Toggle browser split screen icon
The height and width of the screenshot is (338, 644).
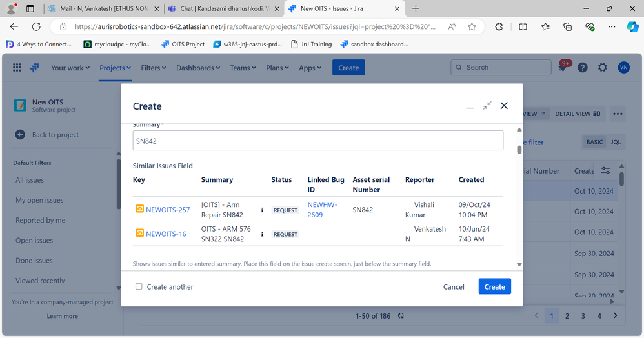[x=523, y=26]
